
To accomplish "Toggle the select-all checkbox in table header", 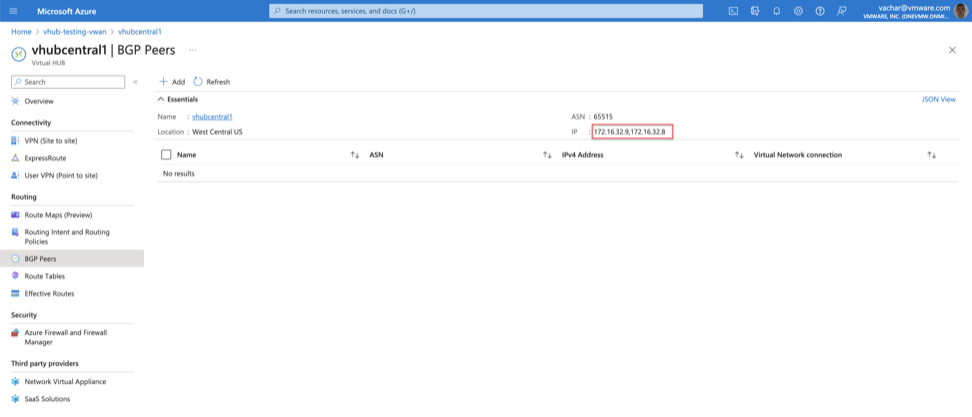I will (x=166, y=155).
